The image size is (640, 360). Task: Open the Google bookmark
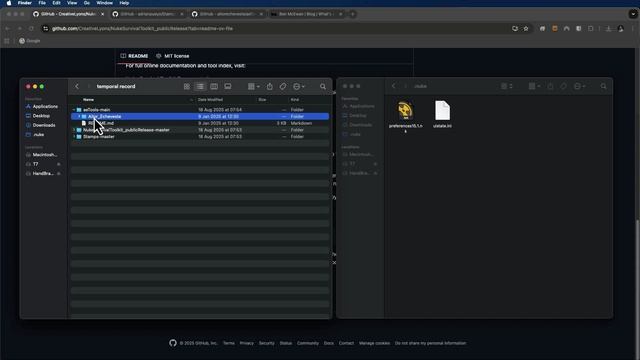pyautogui.click(x=29, y=41)
